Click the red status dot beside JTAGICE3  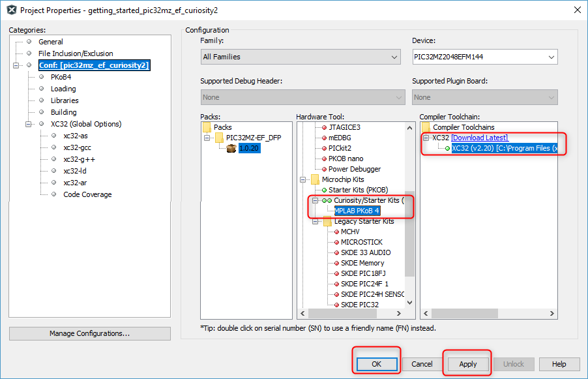point(323,127)
